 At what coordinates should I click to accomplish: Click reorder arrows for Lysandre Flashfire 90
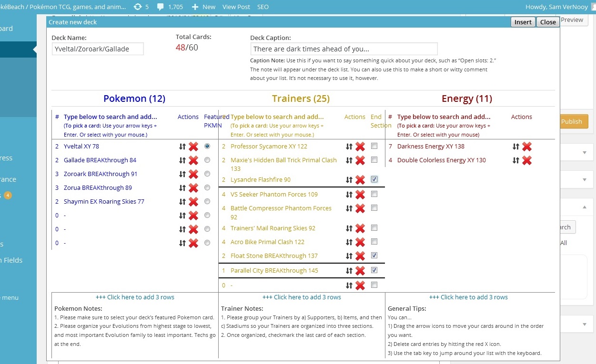tap(349, 180)
